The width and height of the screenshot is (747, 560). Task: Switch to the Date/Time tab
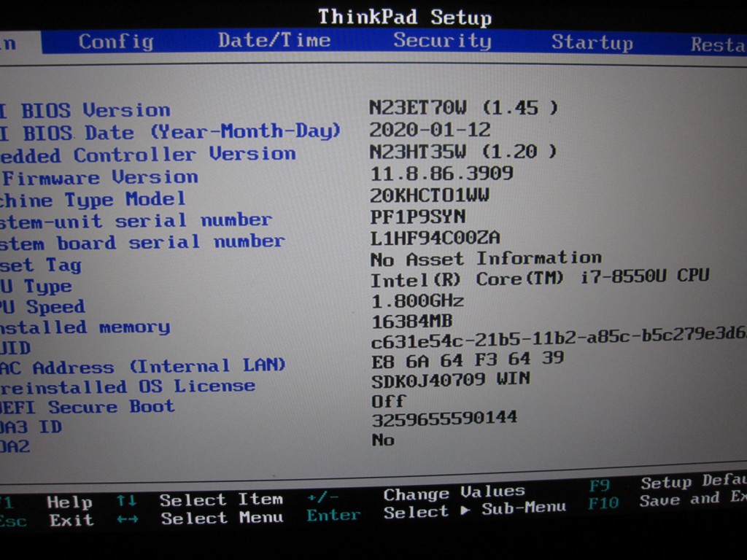pos(274,40)
